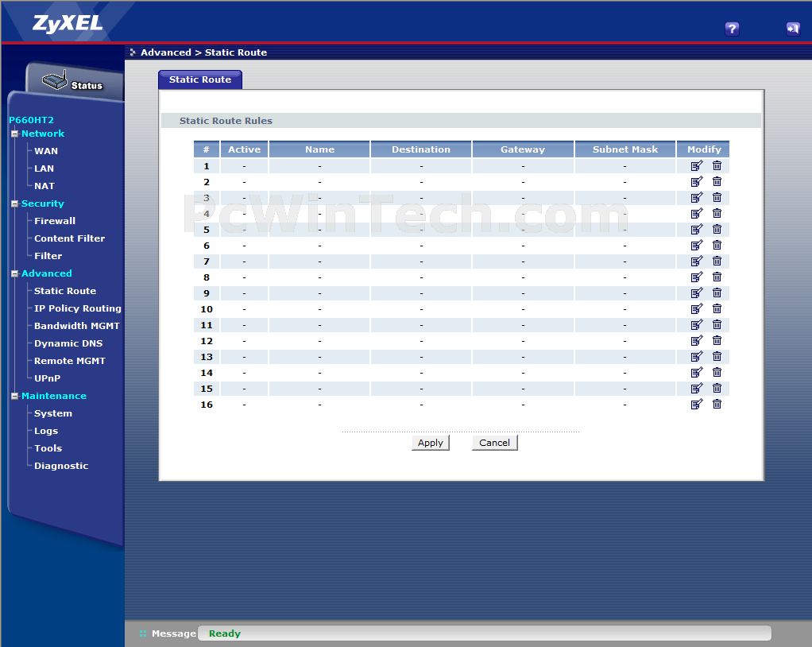Viewport: 812px width, 647px height.
Task: Delete static route rule 5
Action: tap(717, 230)
